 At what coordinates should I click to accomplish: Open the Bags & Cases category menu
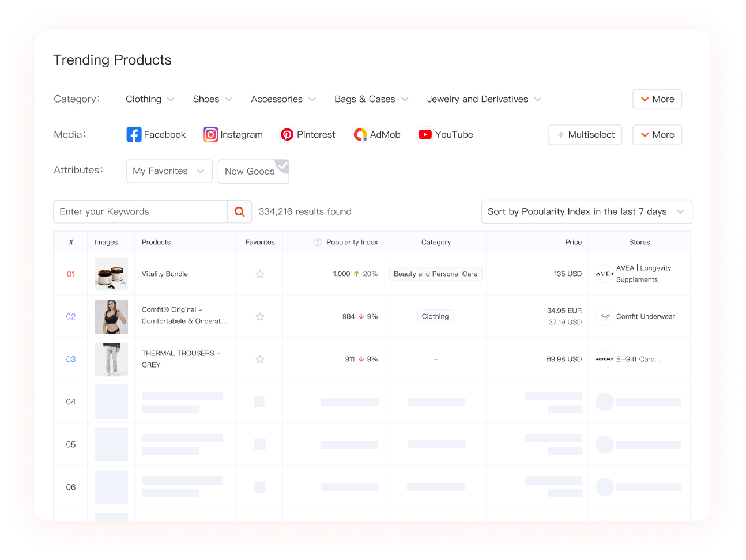(371, 99)
